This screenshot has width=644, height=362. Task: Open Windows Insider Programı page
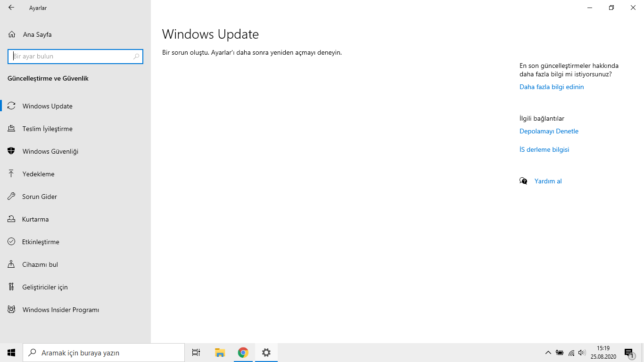click(75, 310)
